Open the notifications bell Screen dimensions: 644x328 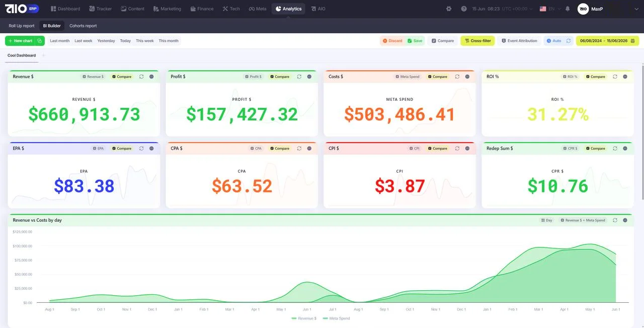click(568, 9)
